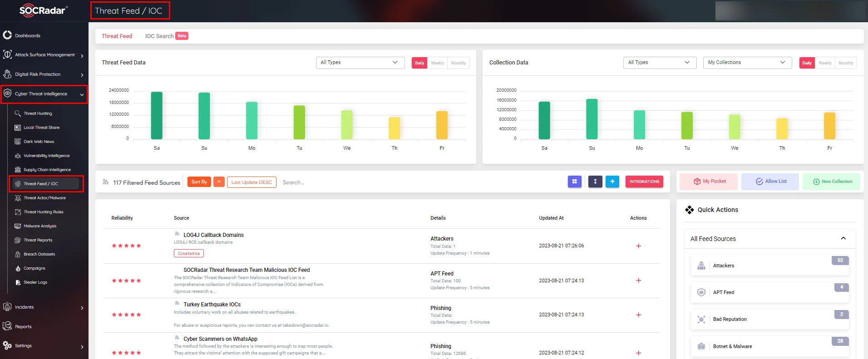Click the purple grid view icon
Image resolution: width=868 pixels, height=359 pixels.
click(574, 182)
